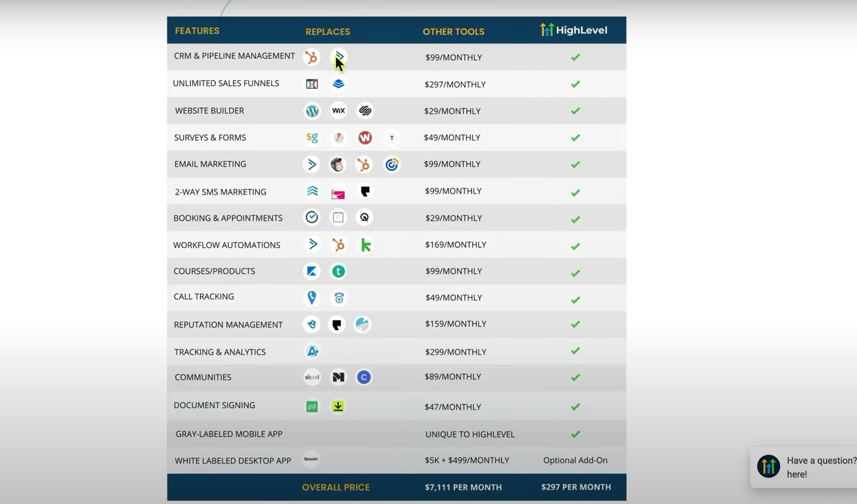This screenshot has height=504, width=857.
Task: Click the '$89/MONTHLY' price text
Action: tap(453, 377)
